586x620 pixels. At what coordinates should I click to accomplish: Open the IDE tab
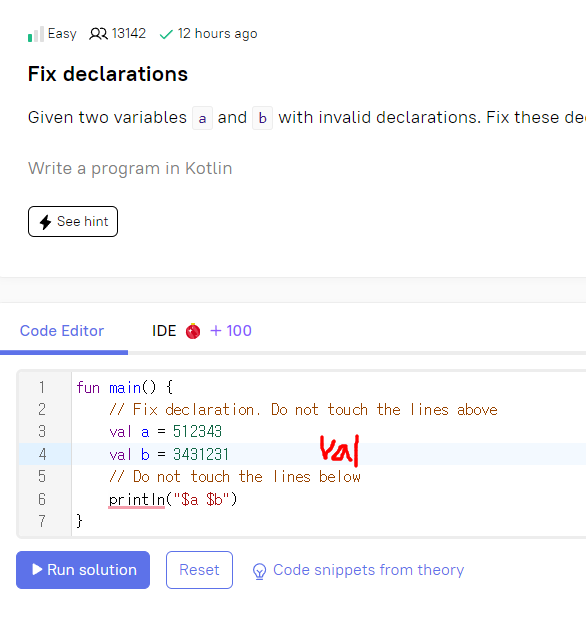tap(164, 331)
